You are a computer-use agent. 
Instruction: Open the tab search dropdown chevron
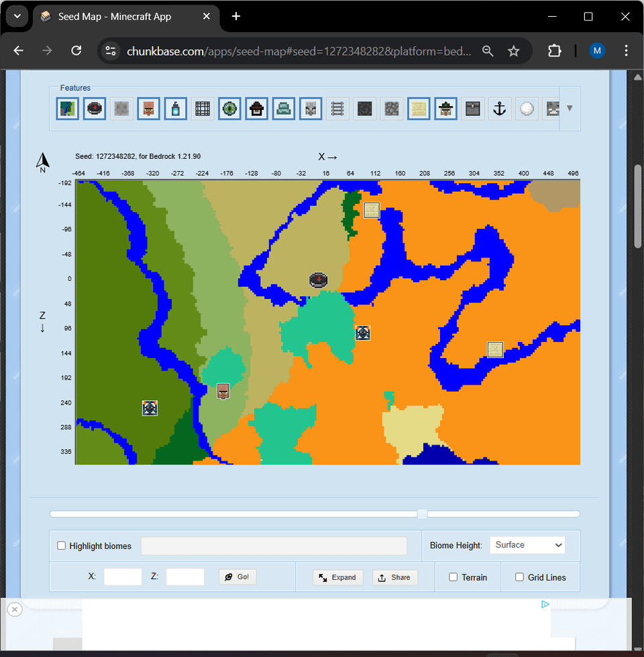(x=17, y=16)
